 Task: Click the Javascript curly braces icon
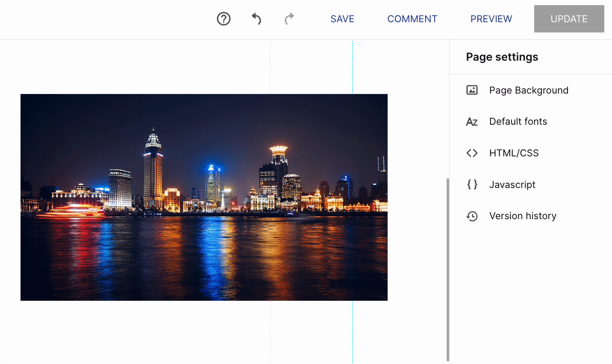pos(472,185)
